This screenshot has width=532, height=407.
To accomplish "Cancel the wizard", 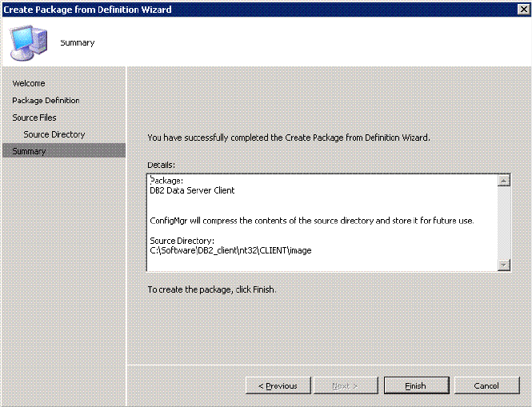I will coord(486,385).
